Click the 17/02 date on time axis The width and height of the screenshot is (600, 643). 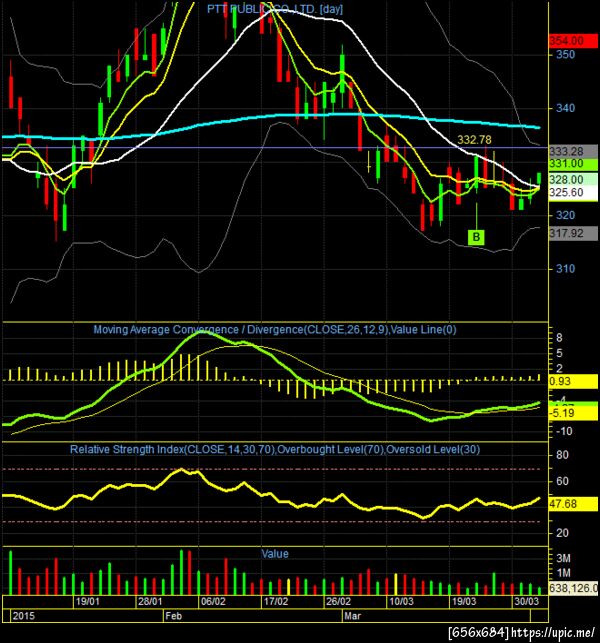(x=276, y=602)
